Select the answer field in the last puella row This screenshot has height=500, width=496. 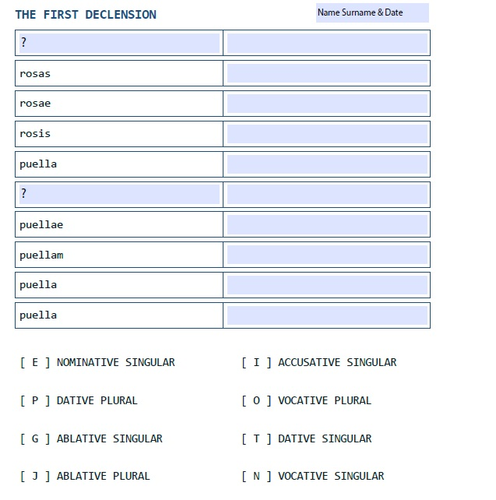click(327, 315)
